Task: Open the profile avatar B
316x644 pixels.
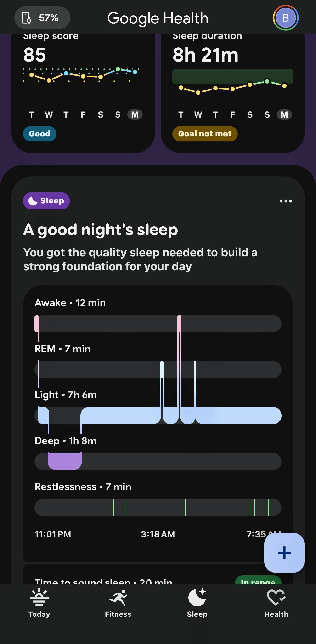Action: pos(286,18)
